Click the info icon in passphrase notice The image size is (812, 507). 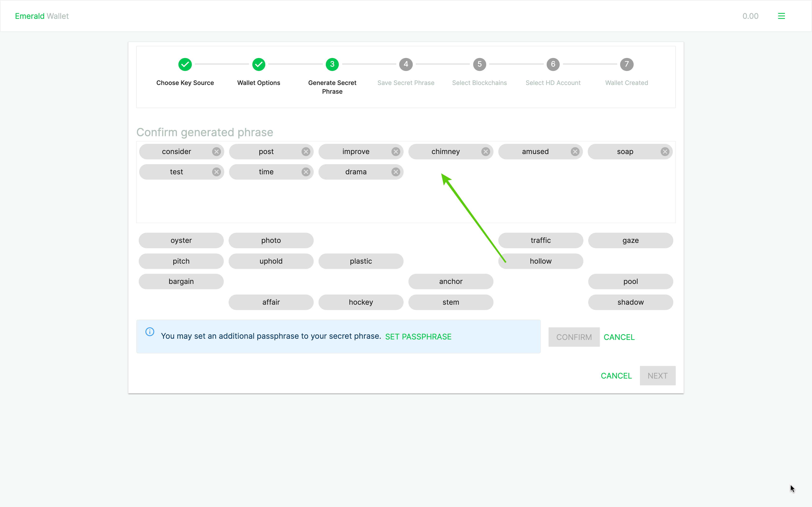click(150, 332)
